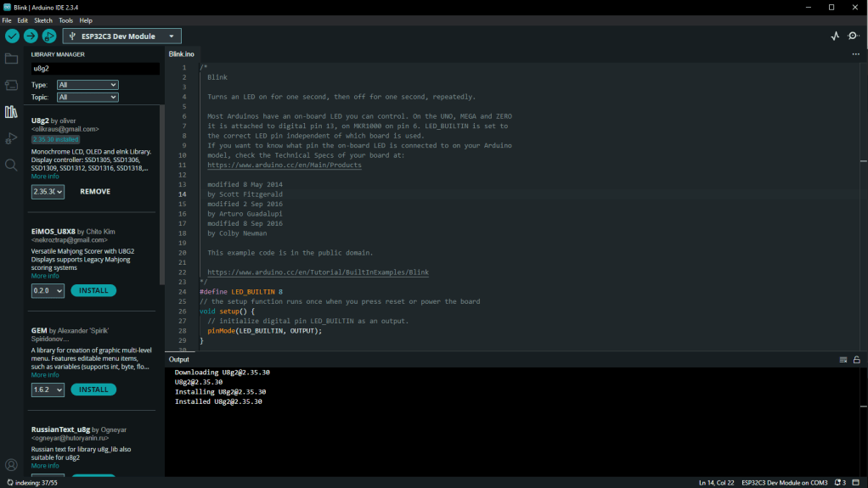Open the Type filter dropdown
The width and height of the screenshot is (868, 488).
click(87, 85)
